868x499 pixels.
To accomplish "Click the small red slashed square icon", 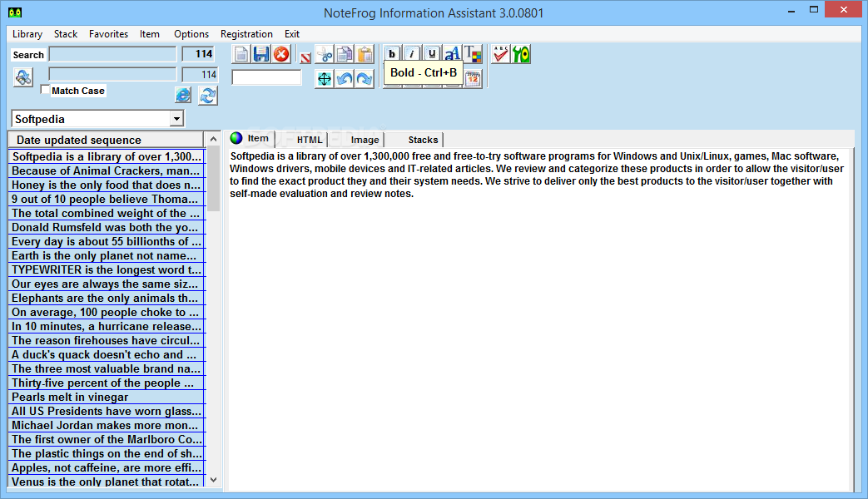I will point(305,57).
